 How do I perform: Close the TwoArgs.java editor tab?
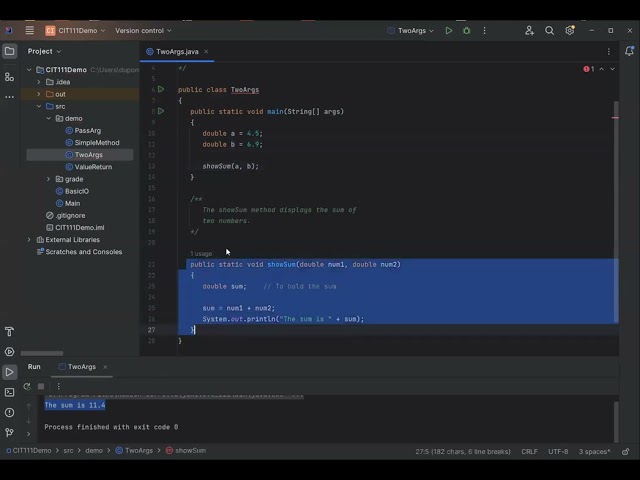206,51
